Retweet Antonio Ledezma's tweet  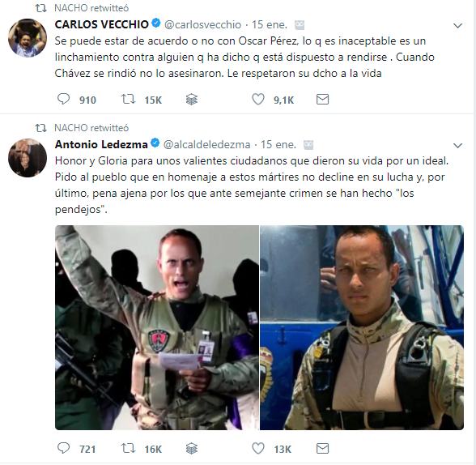click(128, 448)
